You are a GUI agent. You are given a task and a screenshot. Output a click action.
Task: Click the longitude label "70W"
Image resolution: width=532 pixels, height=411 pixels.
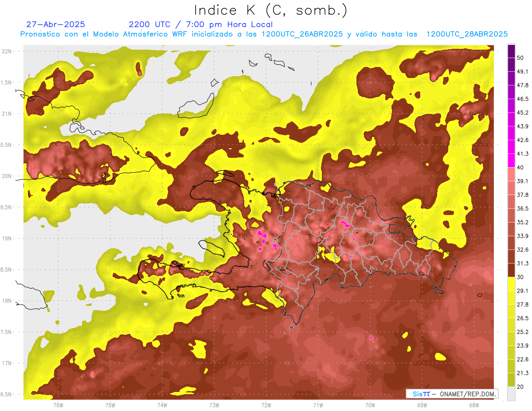coord(370,405)
